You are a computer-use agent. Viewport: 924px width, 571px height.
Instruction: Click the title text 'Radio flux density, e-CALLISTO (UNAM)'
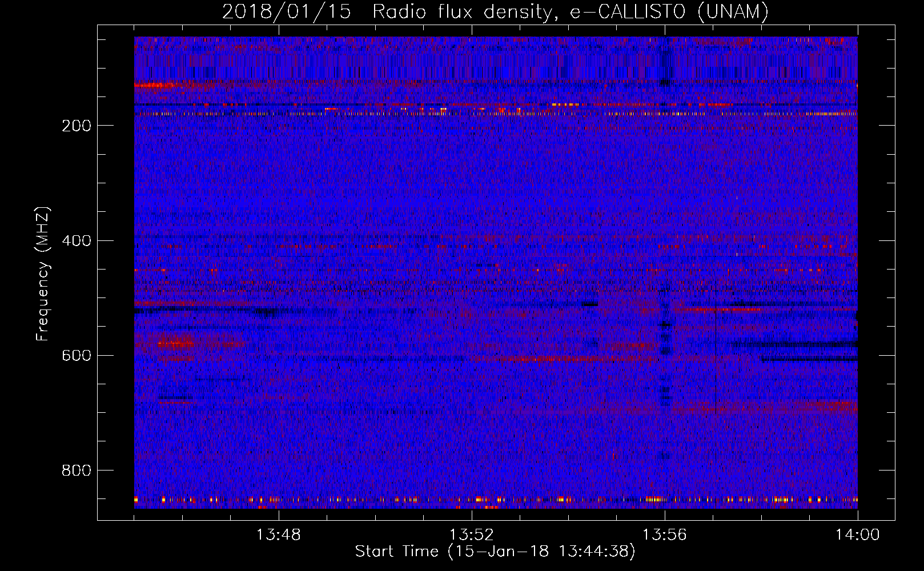[x=571, y=11]
